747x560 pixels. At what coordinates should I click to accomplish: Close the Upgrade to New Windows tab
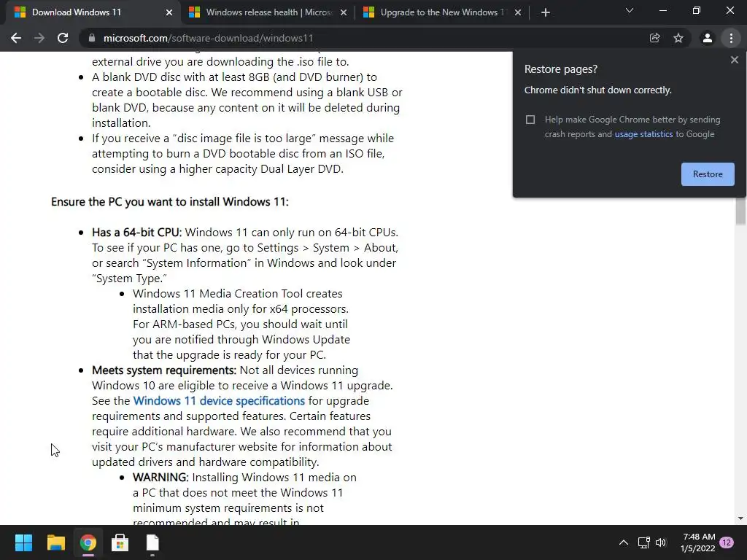[x=518, y=12]
